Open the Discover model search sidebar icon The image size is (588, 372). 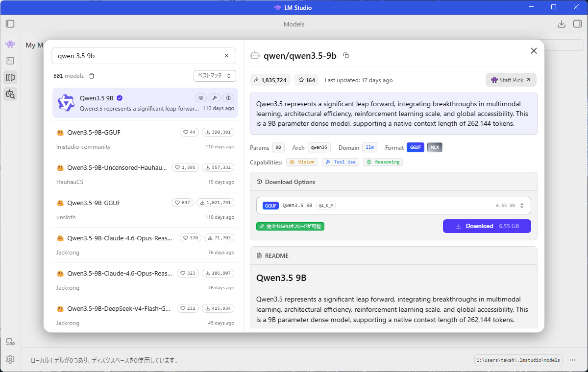click(10, 94)
